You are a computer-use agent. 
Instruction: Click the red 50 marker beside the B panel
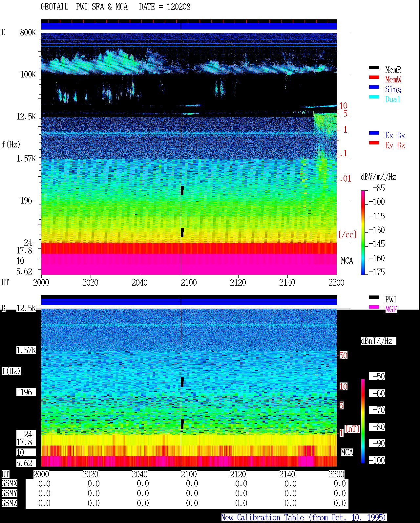pyautogui.click(x=343, y=355)
